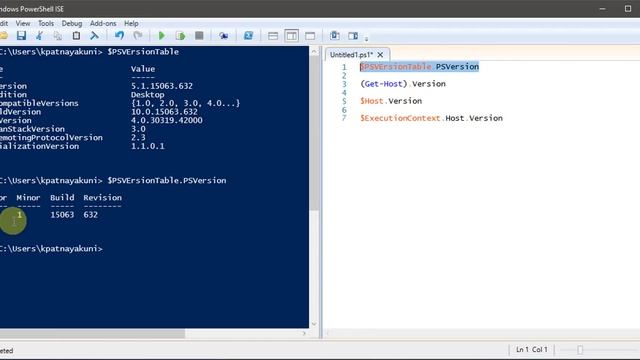This screenshot has width=640, height=360.
Task: Click the $Host.Version line
Action: pyautogui.click(x=391, y=101)
